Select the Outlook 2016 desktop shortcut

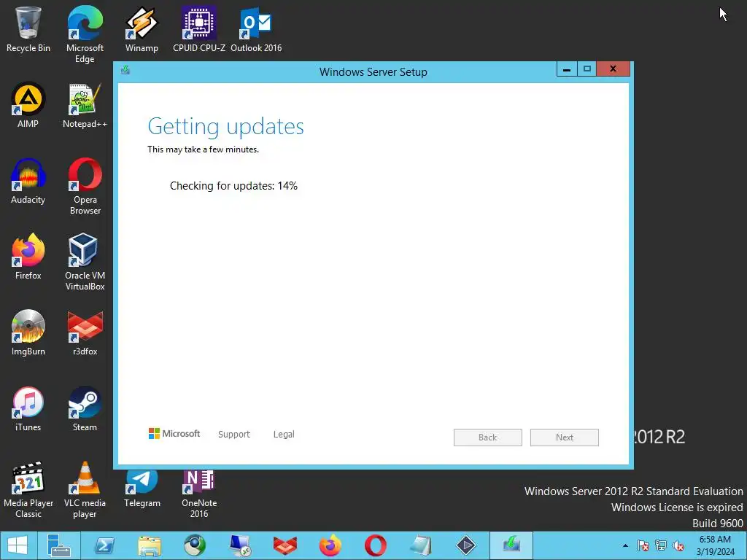256,29
